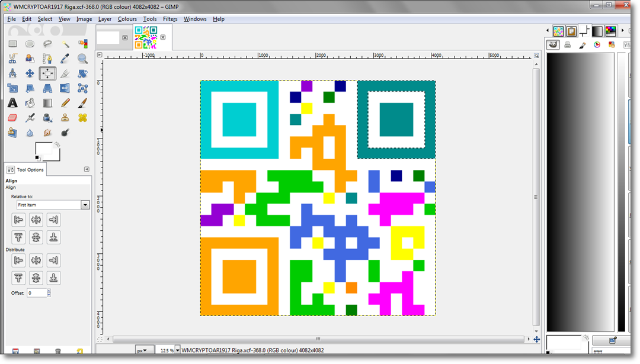This screenshot has width=640, height=364.
Task: Select the Ellipse Select tool
Action: pyautogui.click(x=30, y=44)
